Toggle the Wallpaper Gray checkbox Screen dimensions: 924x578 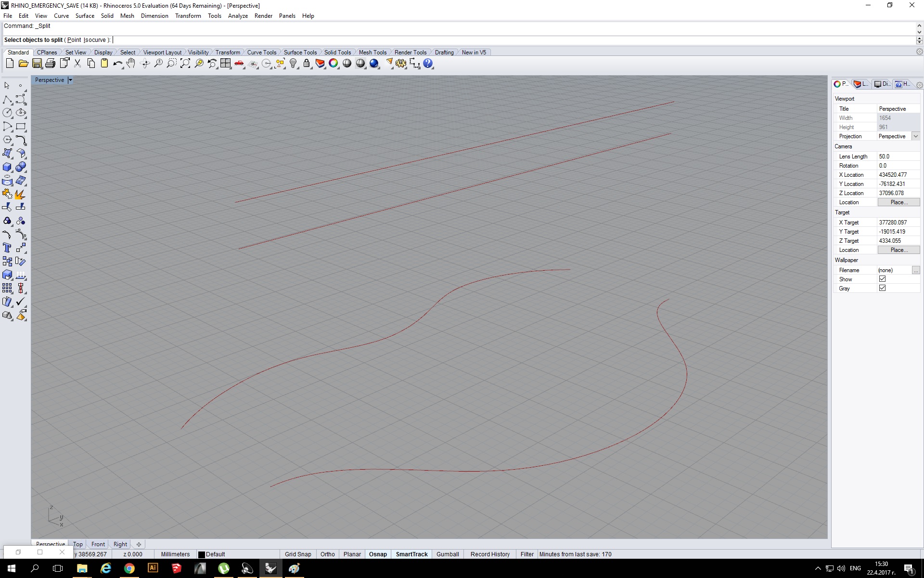pyautogui.click(x=882, y=288)
